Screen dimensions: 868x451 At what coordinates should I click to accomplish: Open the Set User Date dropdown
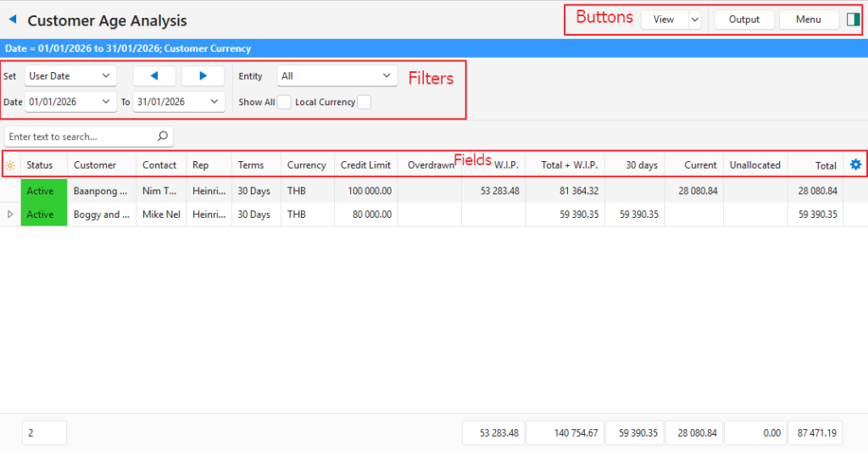point(106,76)
